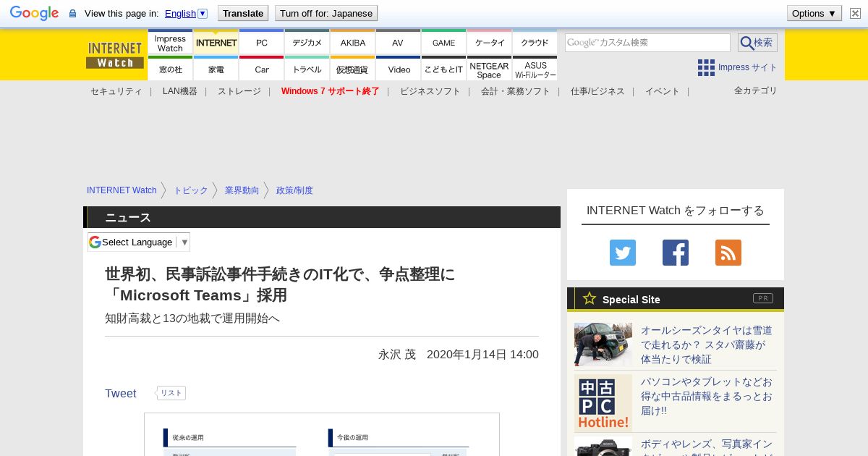868x456 pixels.
Task: Click the INTERNET Watch site logo
Action: [115, 55]
